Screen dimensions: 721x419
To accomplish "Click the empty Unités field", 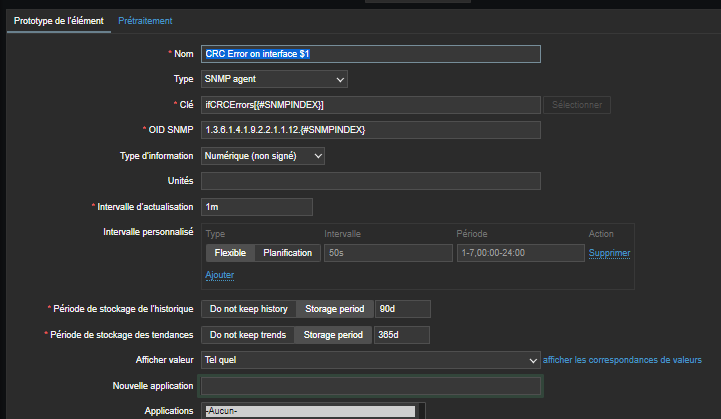I will pos(370,181).
